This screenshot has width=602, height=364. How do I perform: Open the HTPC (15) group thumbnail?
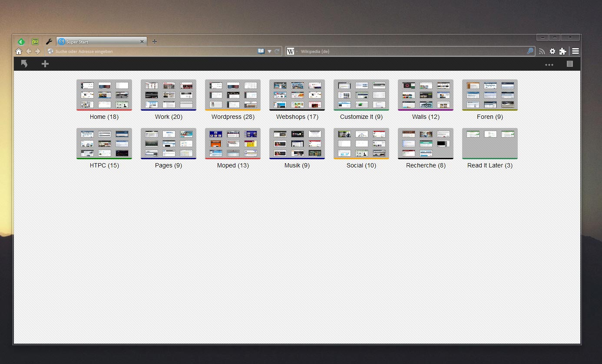[104, 143]
